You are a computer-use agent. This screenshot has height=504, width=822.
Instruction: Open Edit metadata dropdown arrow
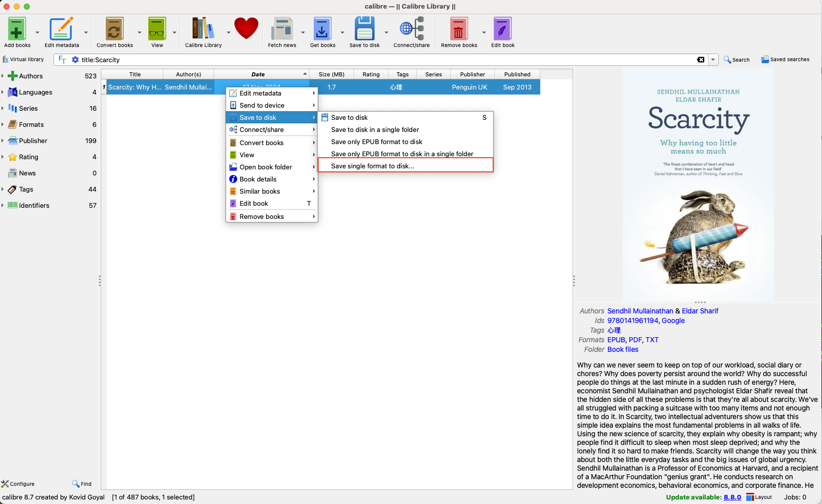tap(86, 32)
